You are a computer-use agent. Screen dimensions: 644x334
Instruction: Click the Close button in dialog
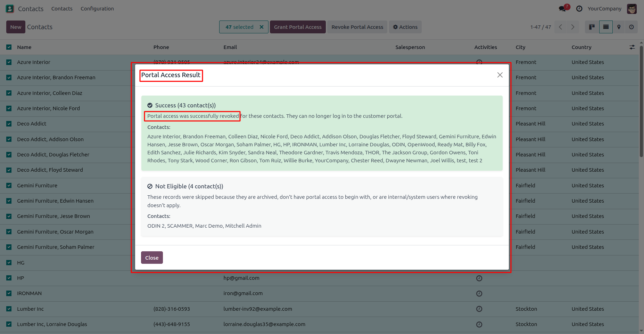click(x=152, y=258)
